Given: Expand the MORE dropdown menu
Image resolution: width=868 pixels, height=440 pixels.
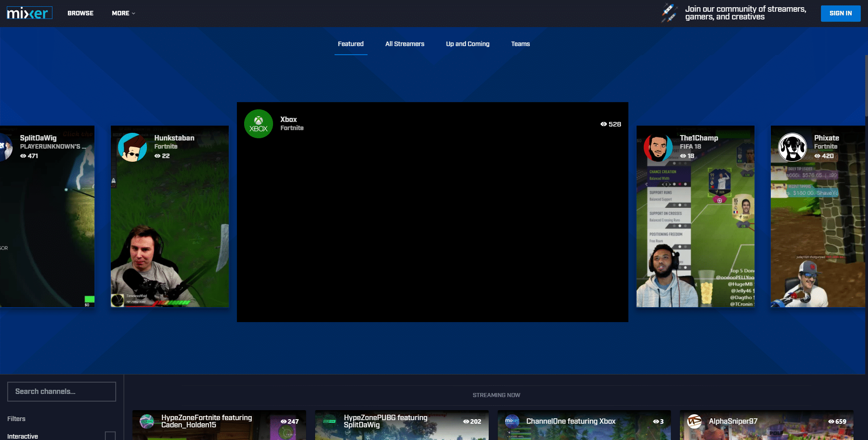Looking at the screenshot, I should (123, 13).
